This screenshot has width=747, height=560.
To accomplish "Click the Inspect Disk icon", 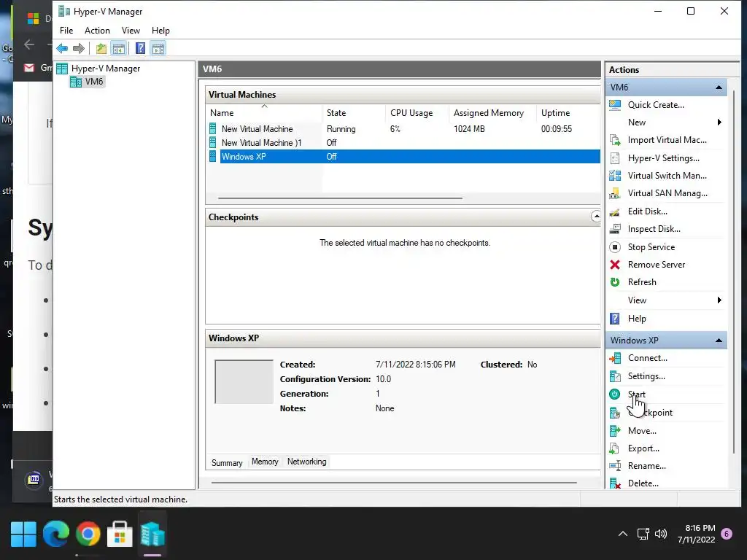I will point(615,229).
